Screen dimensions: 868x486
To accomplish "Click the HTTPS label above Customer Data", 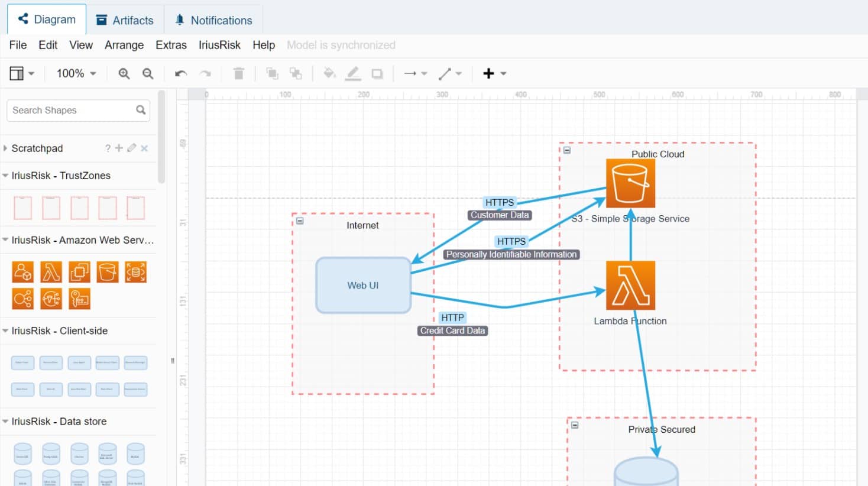I will point(500,202).
